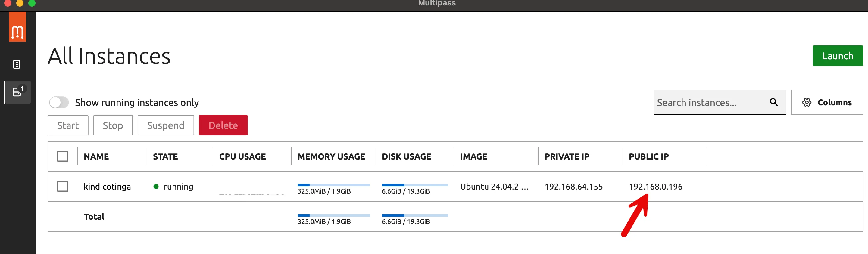Click the CPU USAGE column header

coord(242,157)
